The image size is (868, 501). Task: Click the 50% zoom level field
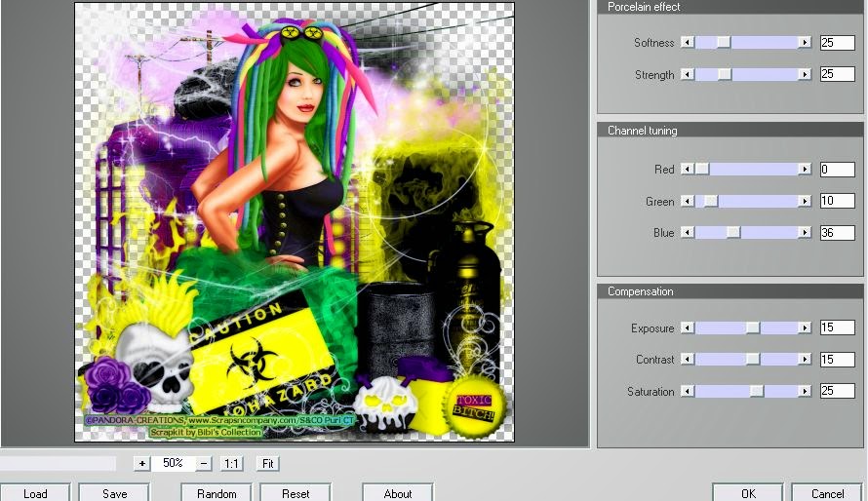(x=174, y=463)
